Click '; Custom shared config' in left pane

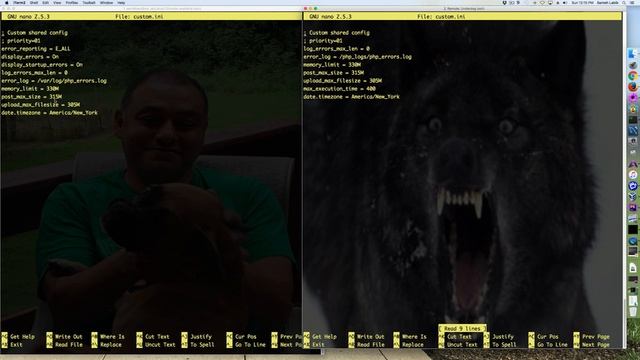tap(35, 33)
